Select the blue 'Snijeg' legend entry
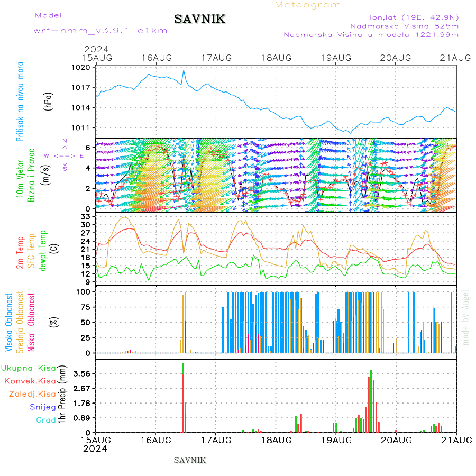The height and width of the screenshot is (476, 476). tap(43, 407)
